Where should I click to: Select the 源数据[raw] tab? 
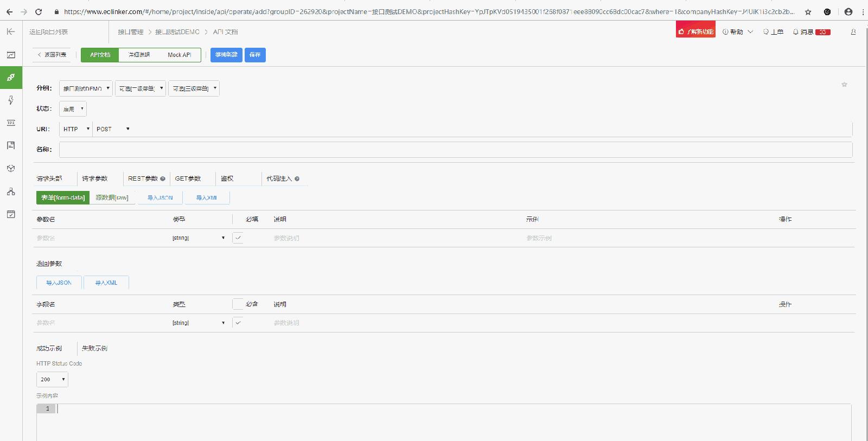coord(112,197)
